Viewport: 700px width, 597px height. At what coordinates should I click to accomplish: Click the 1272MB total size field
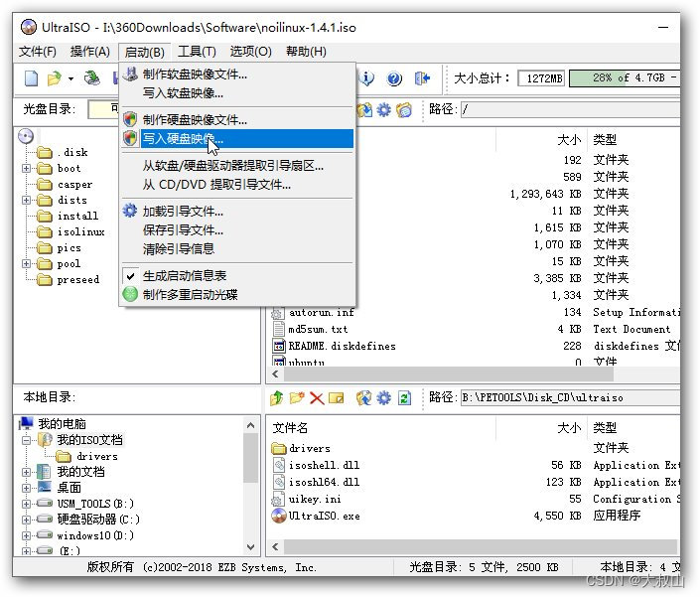541,78
